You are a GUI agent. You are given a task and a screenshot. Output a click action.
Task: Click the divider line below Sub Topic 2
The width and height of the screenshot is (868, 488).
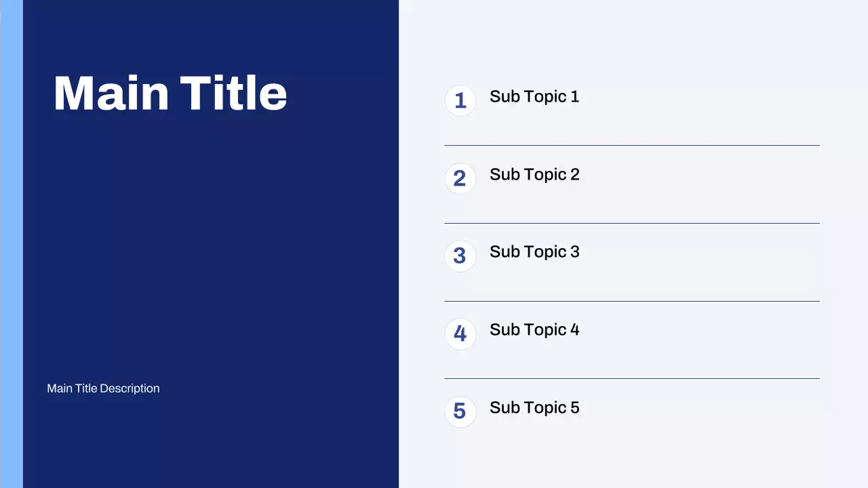tap(631, 223)
